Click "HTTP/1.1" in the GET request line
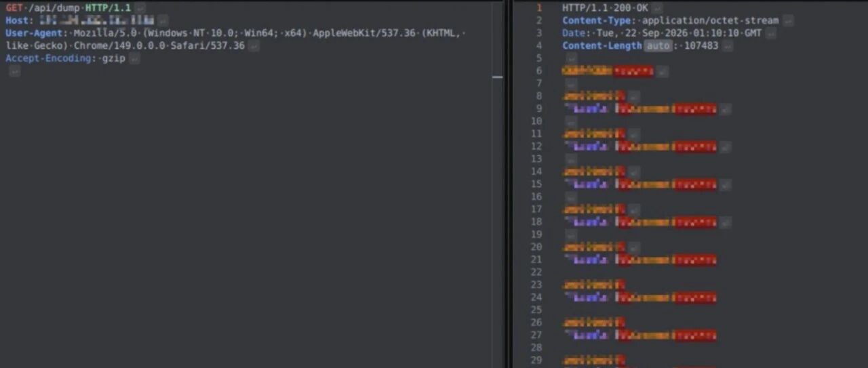This screenshot has width=868, height=368. [x=108, y=7]
